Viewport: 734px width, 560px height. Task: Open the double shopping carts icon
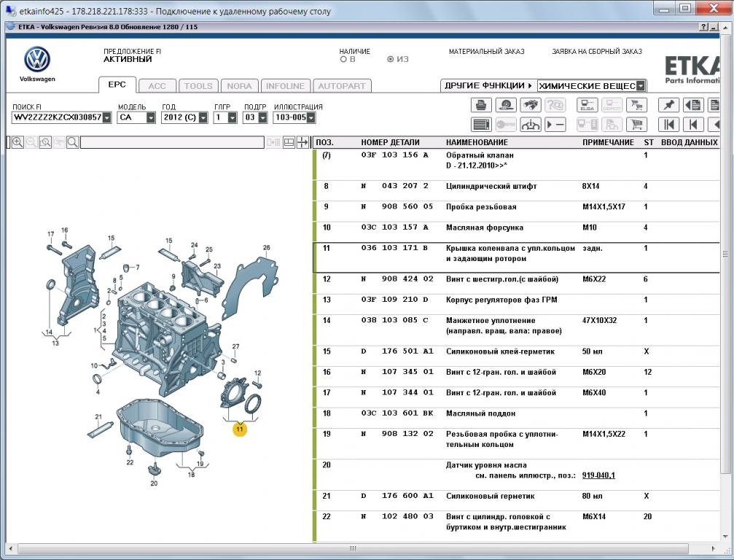636,105
